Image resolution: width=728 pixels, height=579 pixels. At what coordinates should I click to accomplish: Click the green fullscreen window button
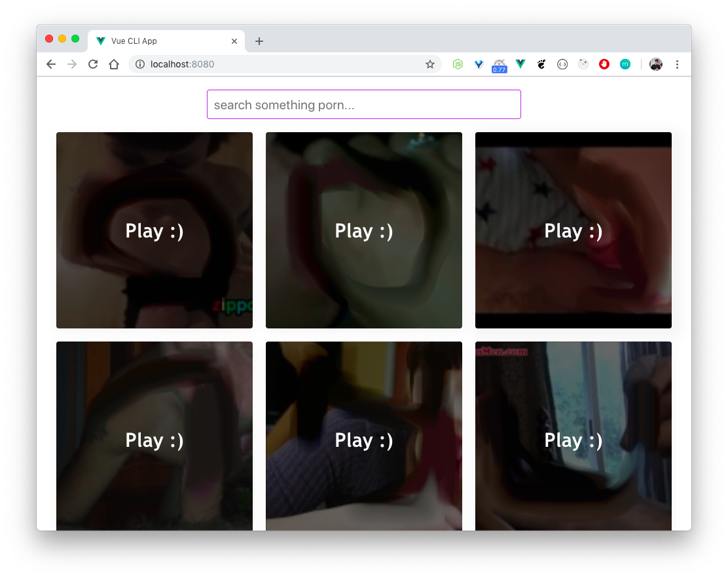[x=75, y=39]
